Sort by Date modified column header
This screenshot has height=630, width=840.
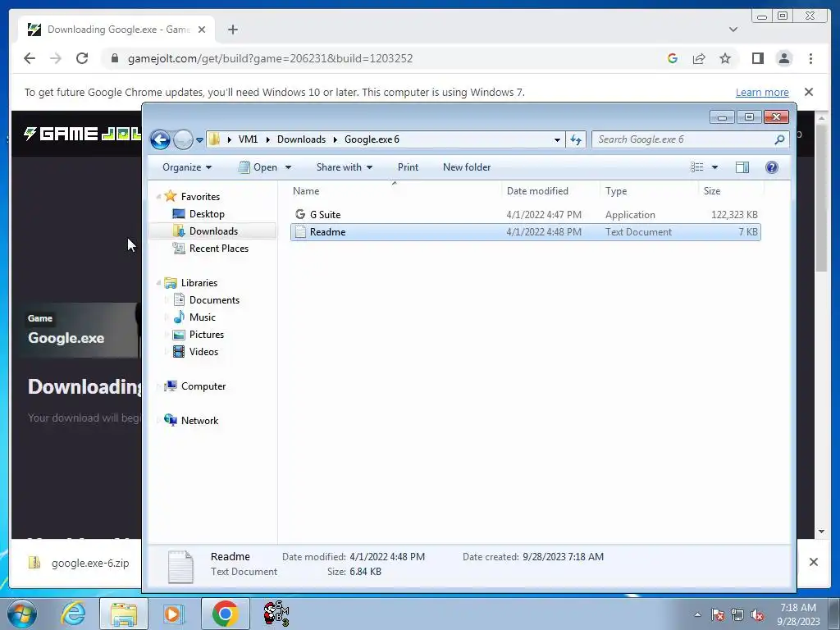point(537,190)
